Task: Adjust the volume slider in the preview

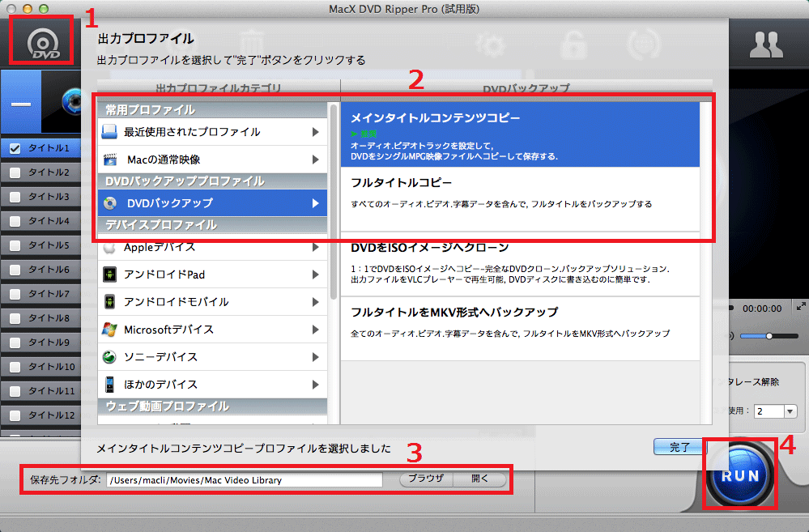Action: [x=771, y=335]
